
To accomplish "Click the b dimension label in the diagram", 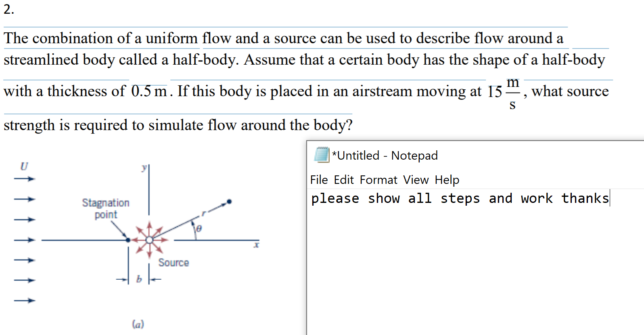I will point(139,278).
